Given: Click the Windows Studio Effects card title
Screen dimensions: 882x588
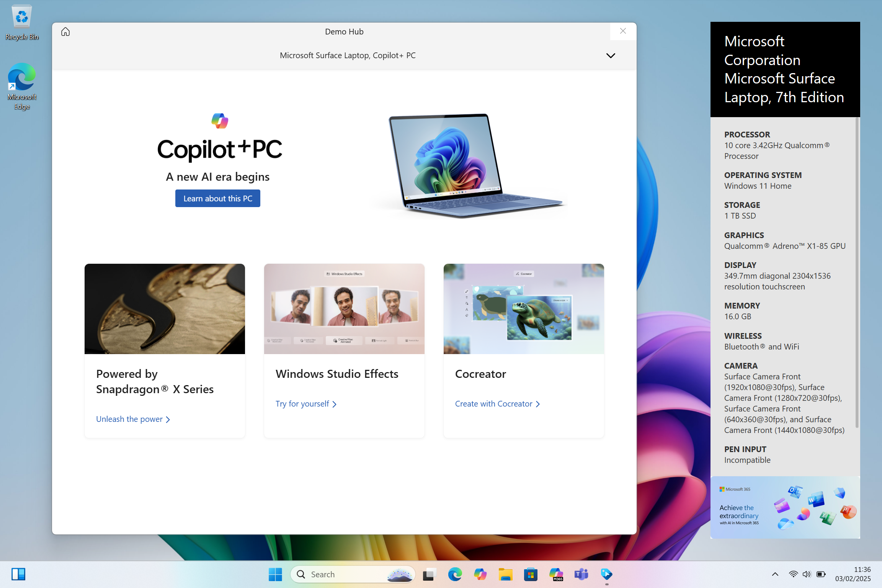Looking at the screenshot, I should tap(337, 374).
